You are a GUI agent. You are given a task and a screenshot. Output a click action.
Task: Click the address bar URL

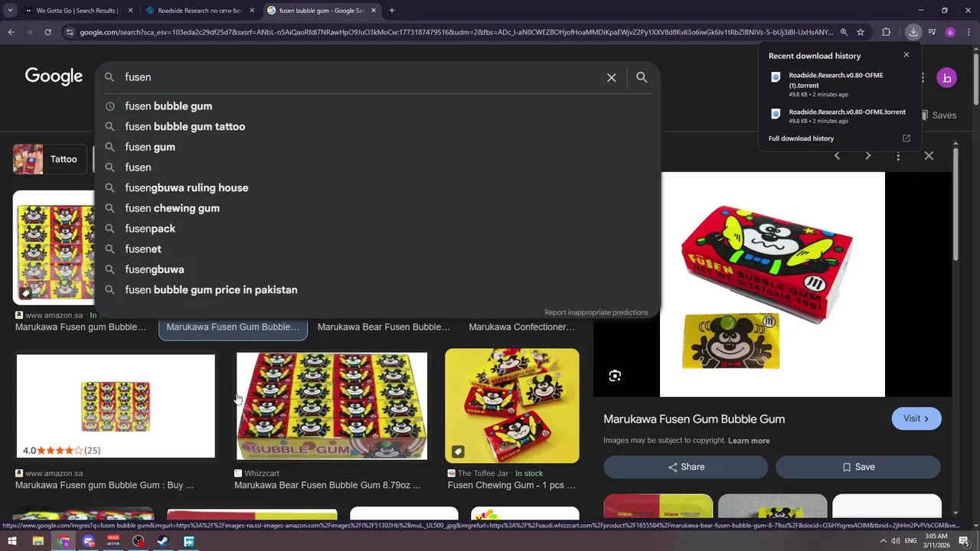(456, 32)
